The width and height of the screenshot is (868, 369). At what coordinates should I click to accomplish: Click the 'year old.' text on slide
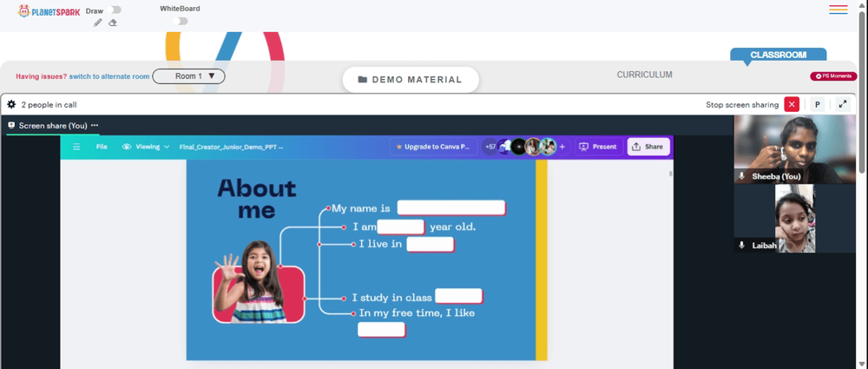tap(453, 227)
